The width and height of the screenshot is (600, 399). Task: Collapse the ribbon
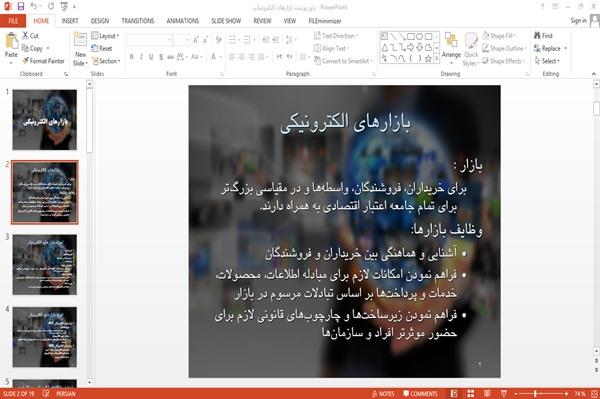coord(593,74)
